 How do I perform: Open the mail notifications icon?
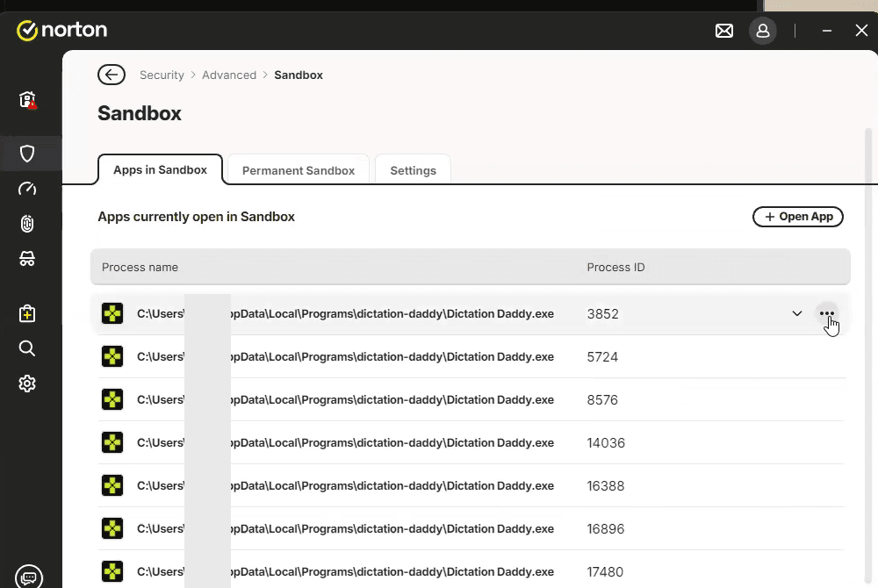click(724, 31)
